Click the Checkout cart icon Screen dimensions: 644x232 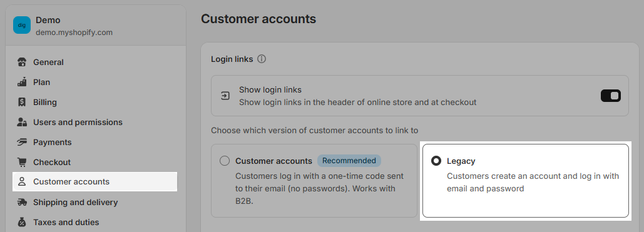pos(22,162)
